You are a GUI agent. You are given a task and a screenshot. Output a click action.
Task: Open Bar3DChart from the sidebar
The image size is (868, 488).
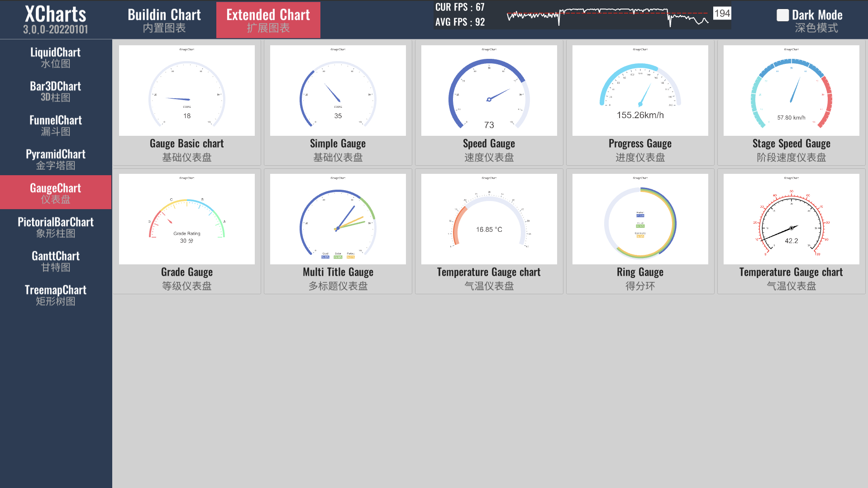(x=56, y=91)
